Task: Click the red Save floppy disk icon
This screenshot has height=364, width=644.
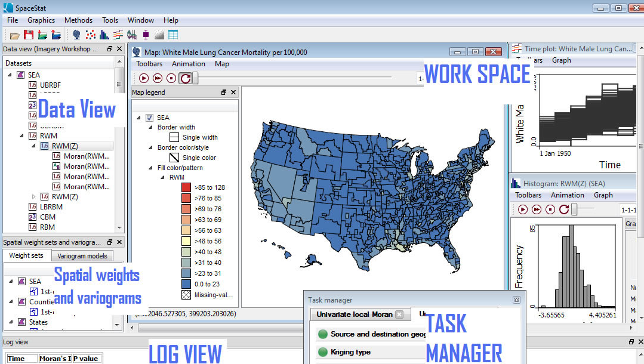Action: coord(28,35)
